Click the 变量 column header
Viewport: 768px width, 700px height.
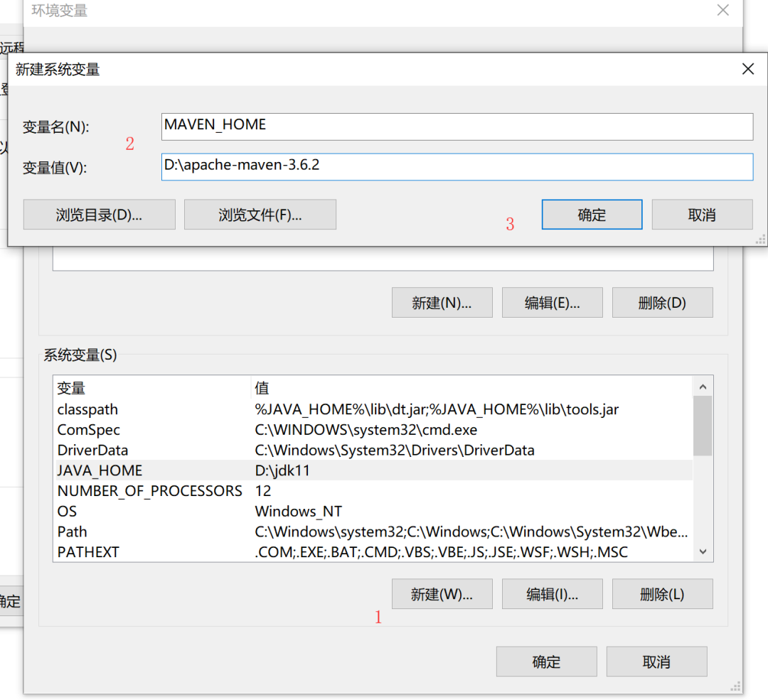click(152, 388)
